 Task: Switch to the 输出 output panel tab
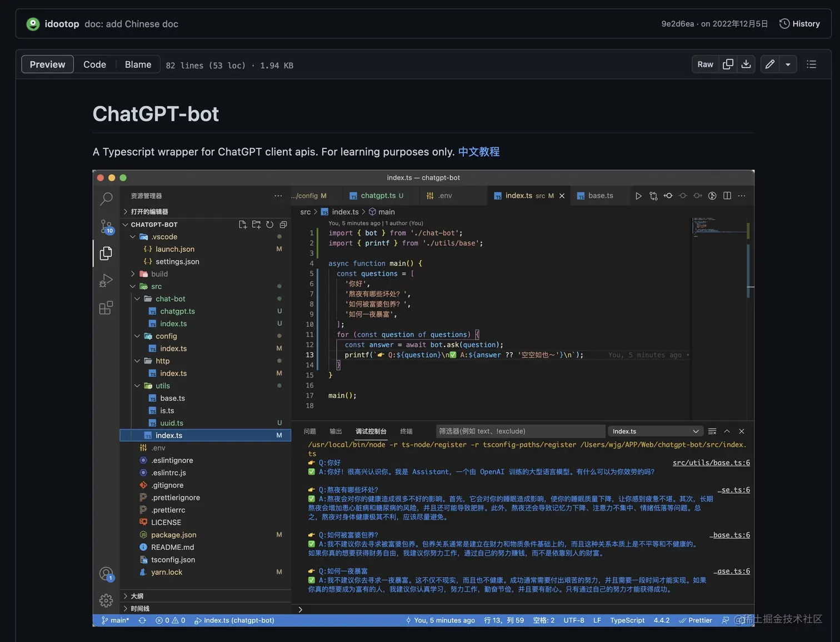click(336, 431)
